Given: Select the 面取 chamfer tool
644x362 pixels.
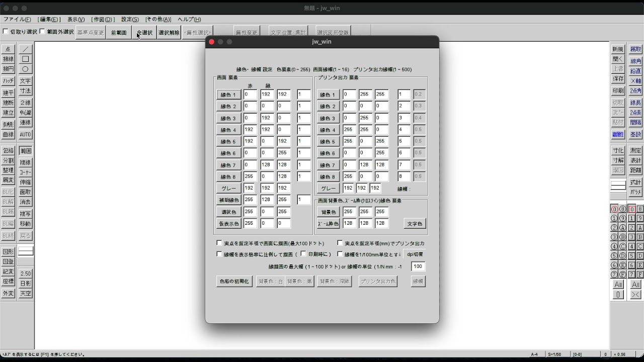Looking at the screenshot, I should click(x=25, y=192).
